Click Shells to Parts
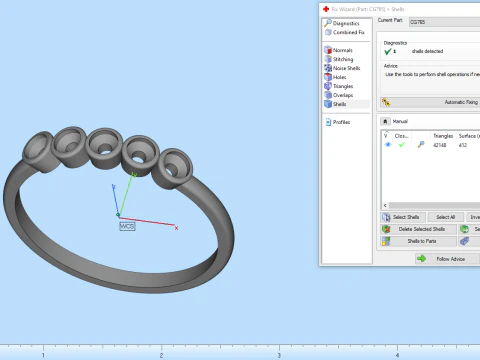Viewport: 480px width, 360px height. point(418,241)
